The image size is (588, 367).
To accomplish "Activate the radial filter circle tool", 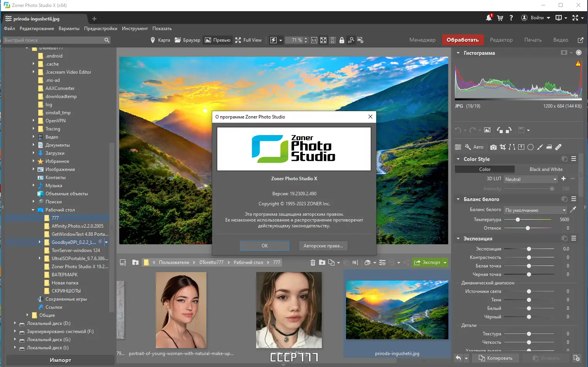I will tap(531, 147).
